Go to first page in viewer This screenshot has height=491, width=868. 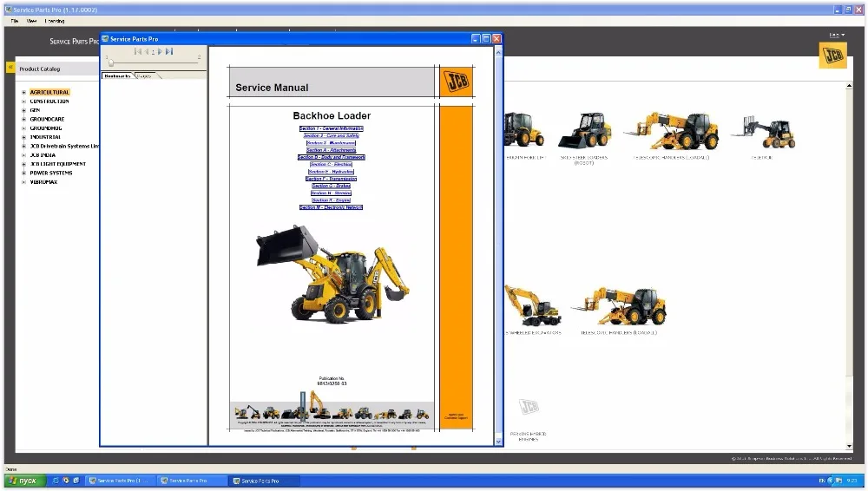(x=138, y=51)
